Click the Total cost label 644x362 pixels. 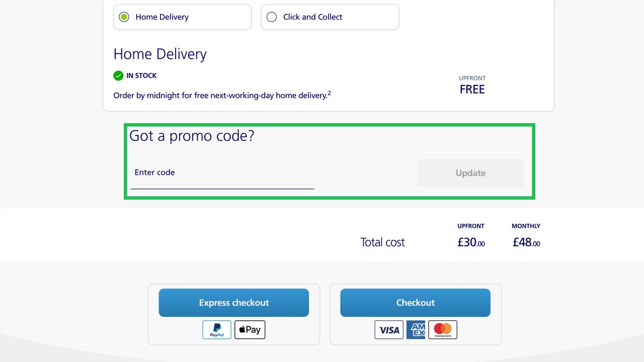tap(382, 242)
